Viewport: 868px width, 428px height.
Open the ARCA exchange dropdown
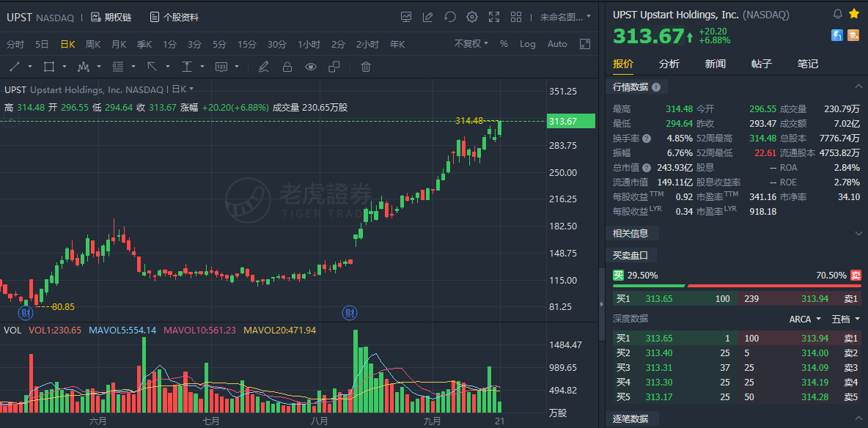coord(805,319)
